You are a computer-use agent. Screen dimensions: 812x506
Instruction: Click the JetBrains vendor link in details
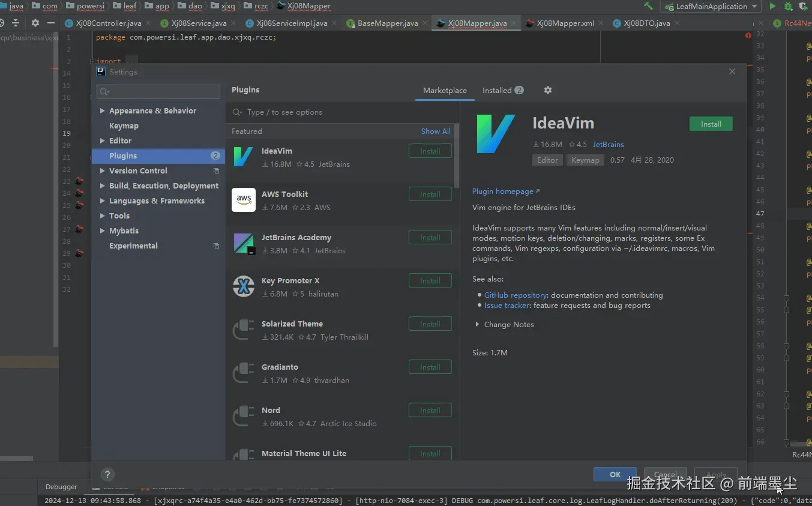pos(609,145)
